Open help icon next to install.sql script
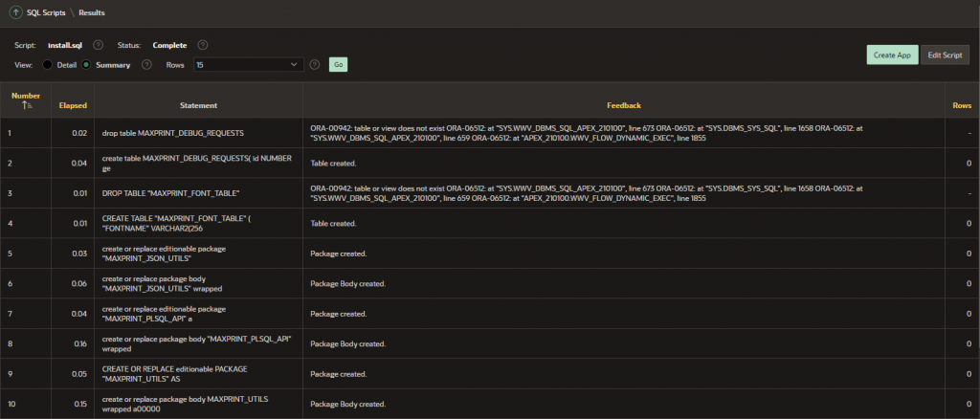Image resolution: width=980 pixels, height=419 pixels. point(99,45)
